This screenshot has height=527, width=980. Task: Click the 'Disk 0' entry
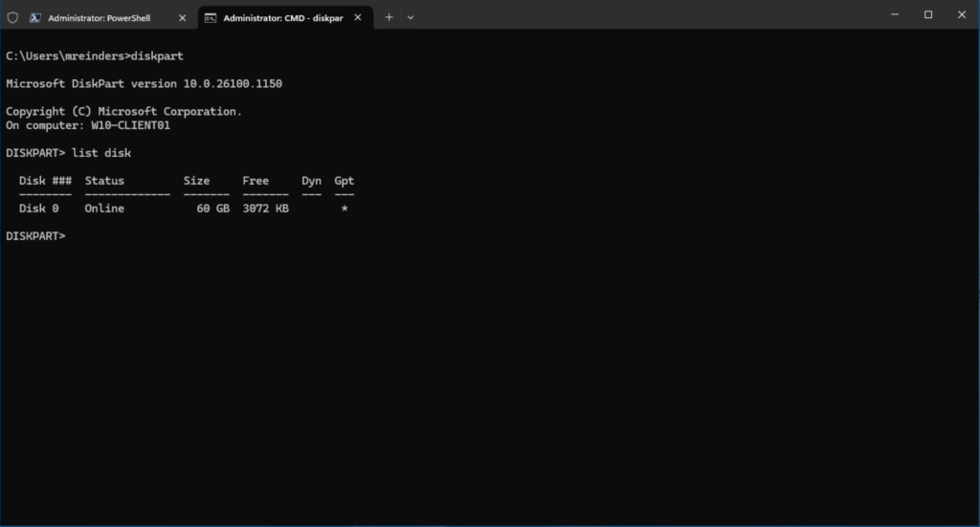[38, 209]
